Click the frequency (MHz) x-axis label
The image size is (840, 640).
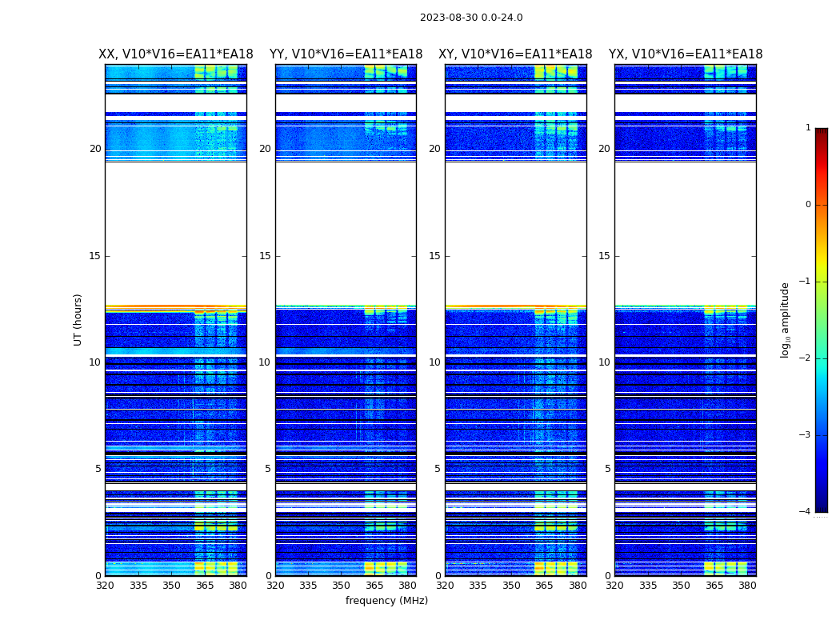(x=386, y=601)
